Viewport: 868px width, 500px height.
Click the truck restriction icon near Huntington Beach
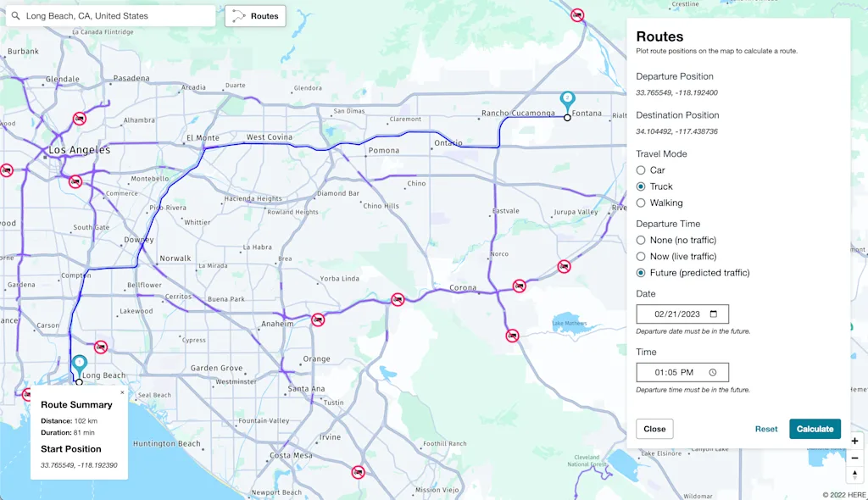[358, 472]
